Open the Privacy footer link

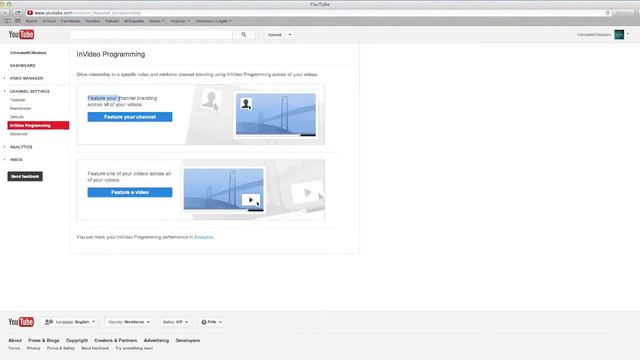33,348
